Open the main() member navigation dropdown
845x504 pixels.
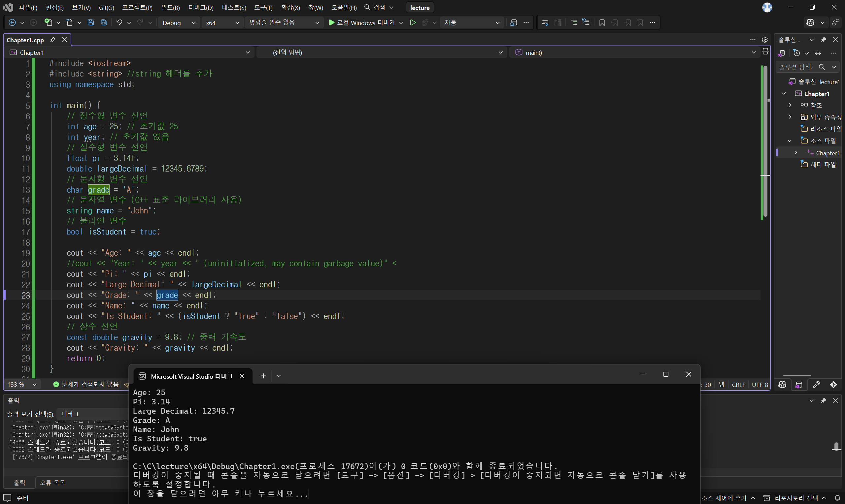coord(634,52)
